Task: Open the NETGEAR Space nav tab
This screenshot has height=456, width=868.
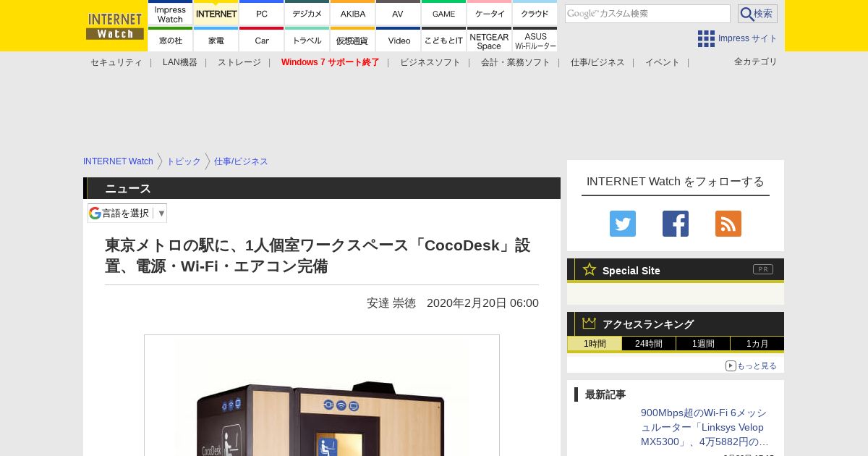Action: pyautogui.click(x=489, y=39)
